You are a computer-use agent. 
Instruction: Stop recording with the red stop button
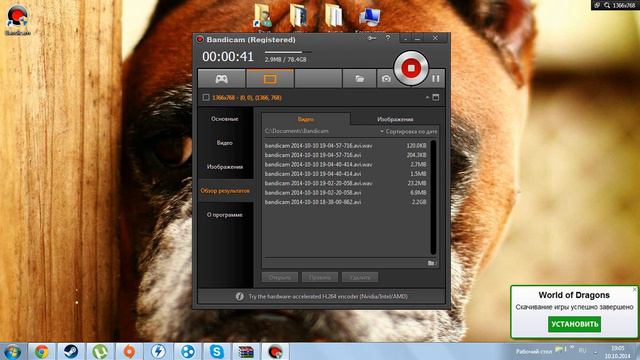point(411,68)
